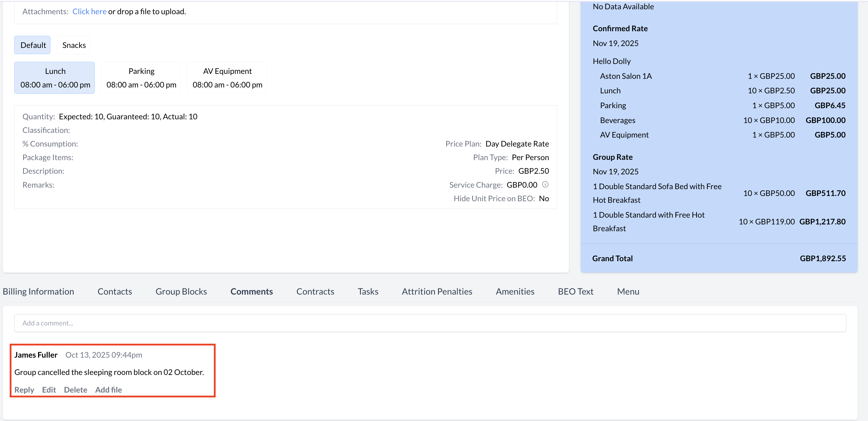Open the Contacts tab
Screen dimensions: 868x421
pos(114,291)
